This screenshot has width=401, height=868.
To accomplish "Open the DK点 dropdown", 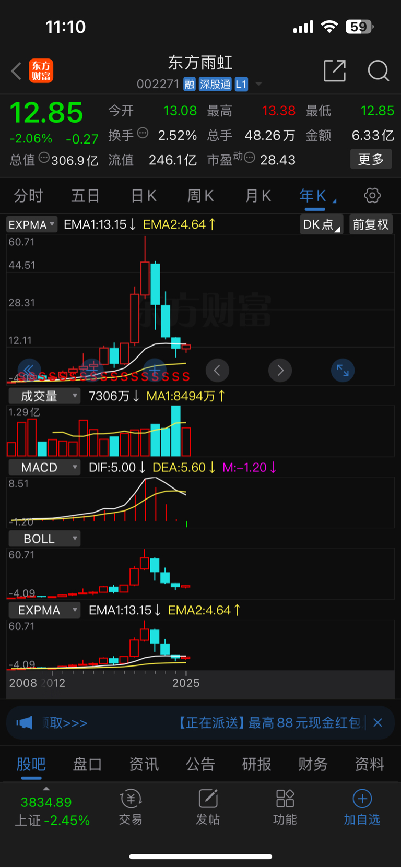I will click(x=322, y=224).
